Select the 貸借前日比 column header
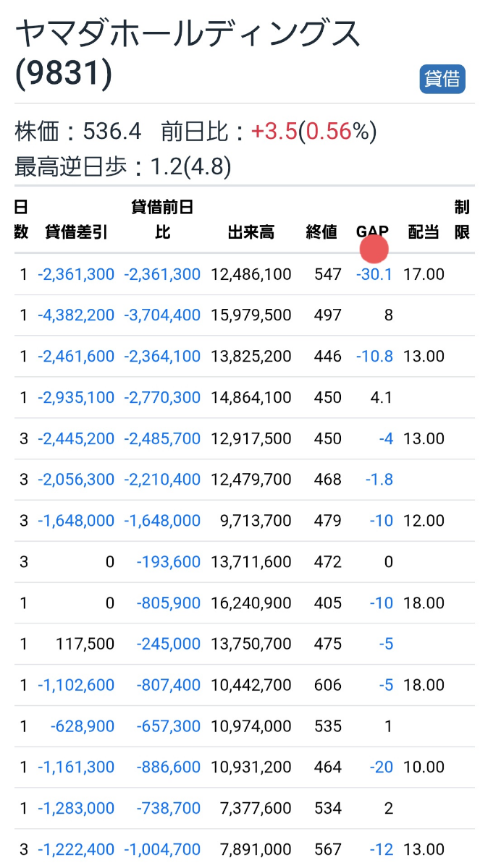 pos(162,220)
